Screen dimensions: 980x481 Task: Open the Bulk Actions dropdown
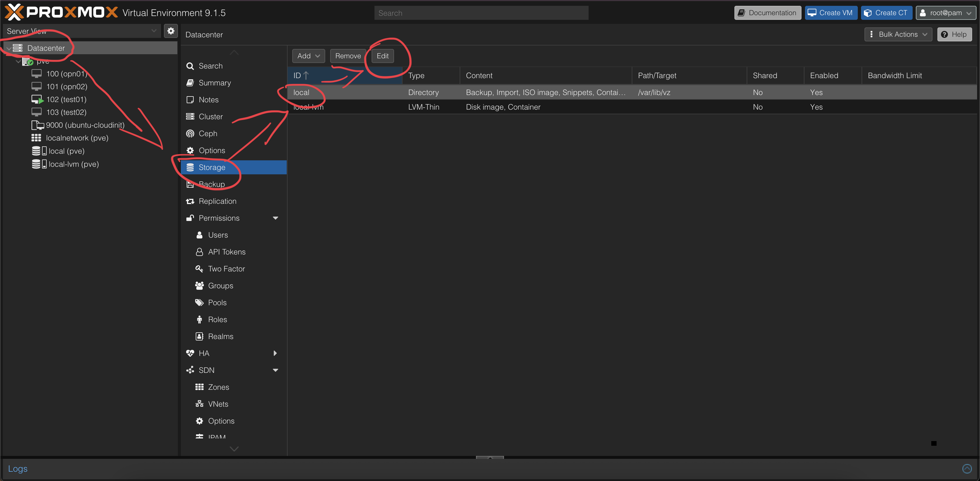tap(898, 34)
